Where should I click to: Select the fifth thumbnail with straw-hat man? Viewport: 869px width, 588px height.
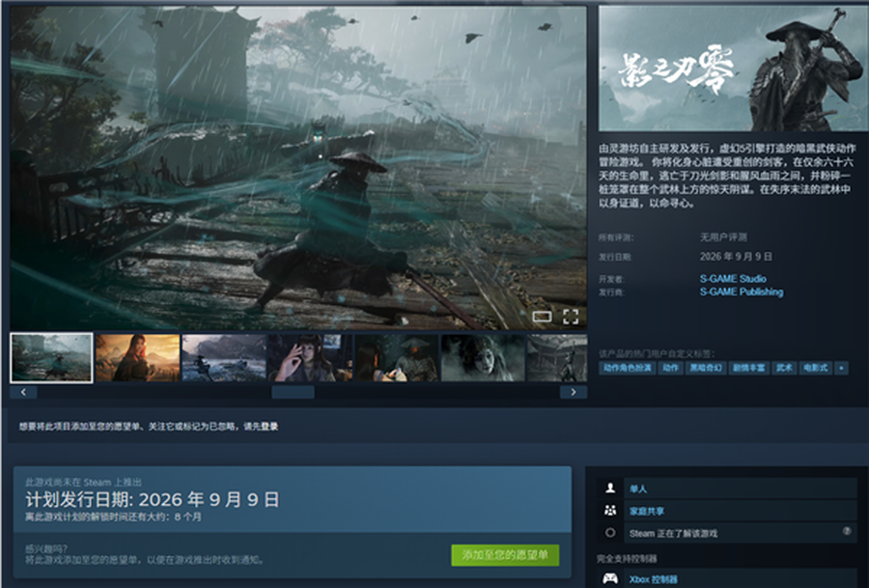[396, 358]
